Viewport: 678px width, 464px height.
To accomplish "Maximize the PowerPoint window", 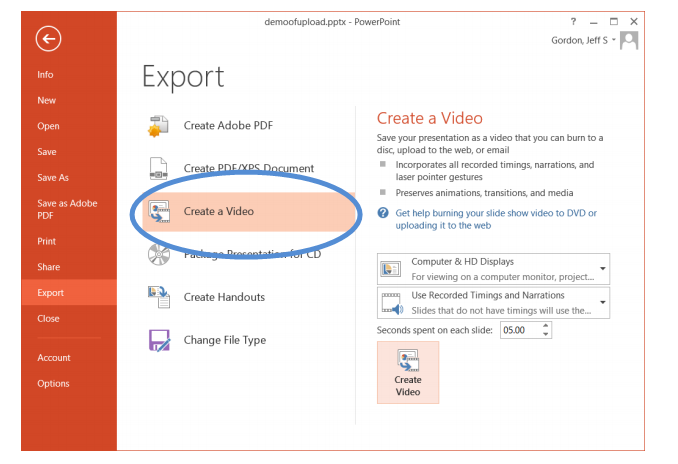I will pos(614,21).
